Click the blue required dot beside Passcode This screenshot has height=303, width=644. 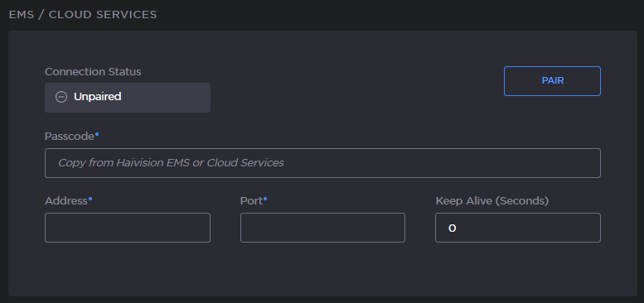coord(97,133)
